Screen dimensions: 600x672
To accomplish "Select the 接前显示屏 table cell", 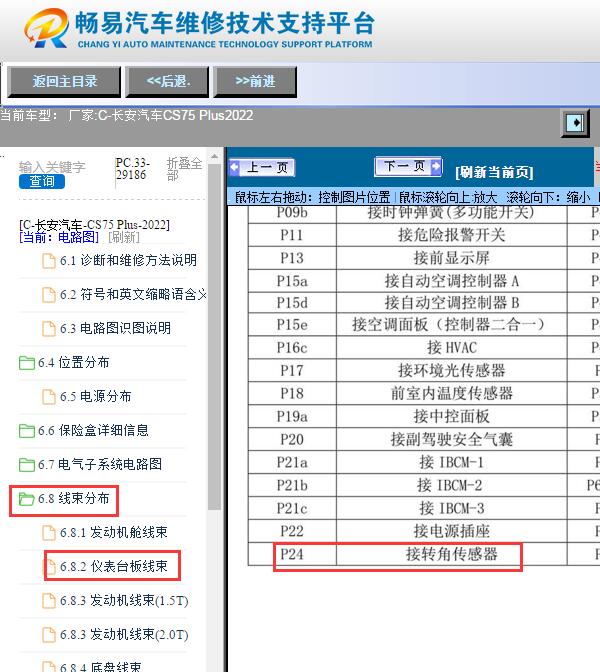I will coord(452,258).
